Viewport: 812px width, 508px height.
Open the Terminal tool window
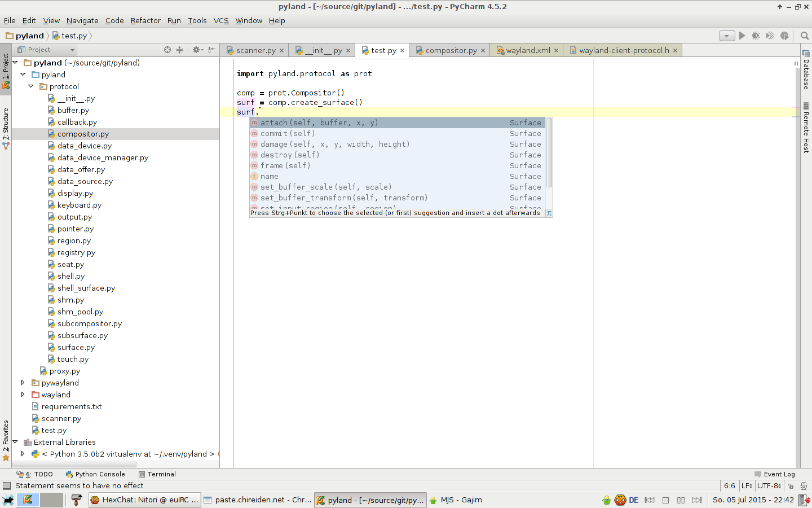point(157,474)
